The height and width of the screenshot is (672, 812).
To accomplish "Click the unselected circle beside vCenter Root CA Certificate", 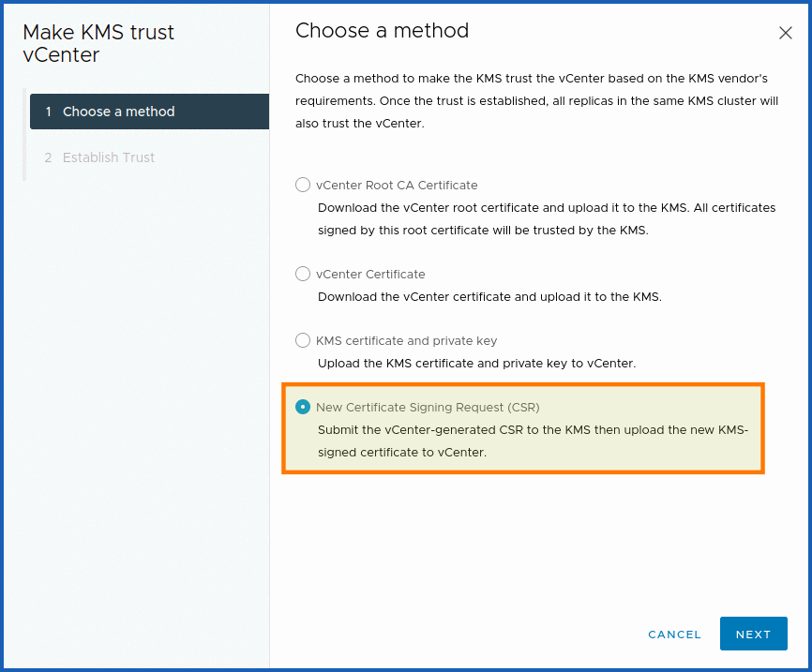I will point(303,185).
